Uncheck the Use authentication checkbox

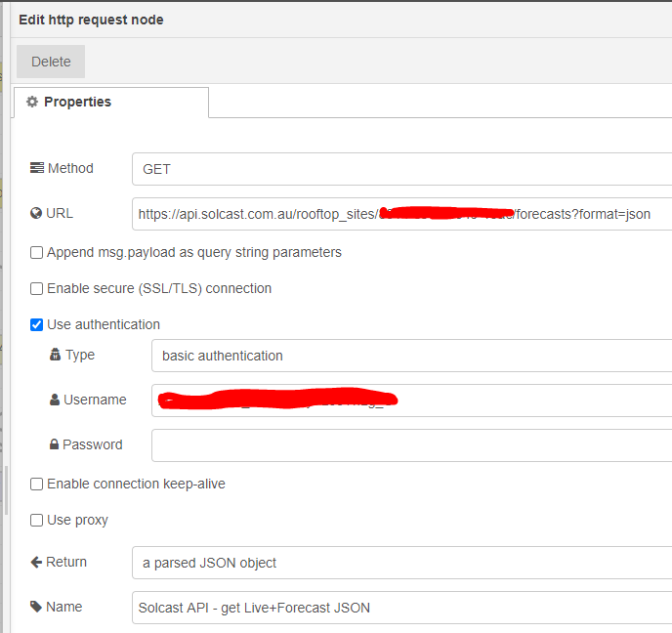tap(37, 324)
